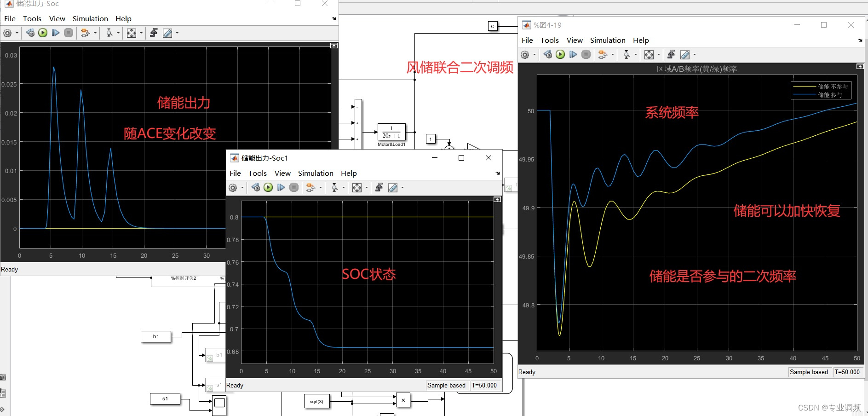Run the simulation in 储能出力-Soc scope

pos(43,33)
